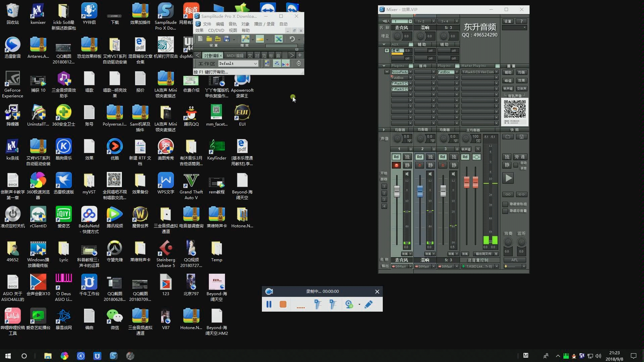
Task: Open the mixer icon next to workspace dropdown
Action: 267,63
